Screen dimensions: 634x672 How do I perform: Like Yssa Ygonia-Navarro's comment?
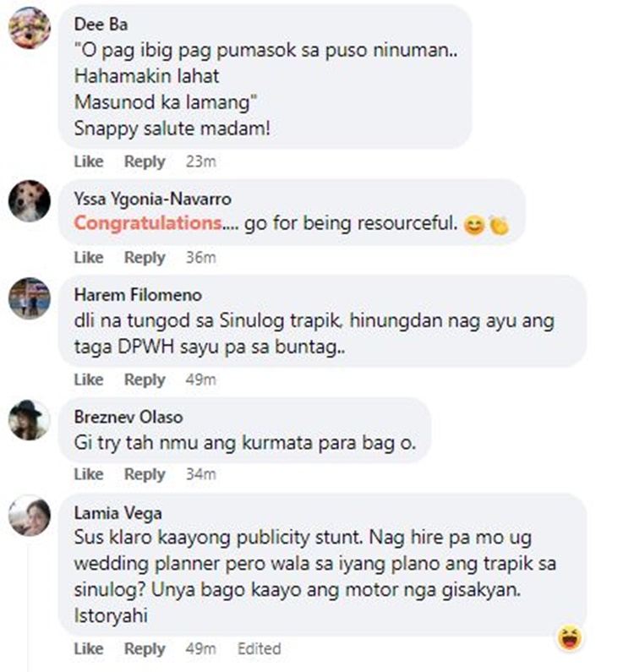[89, 258]
